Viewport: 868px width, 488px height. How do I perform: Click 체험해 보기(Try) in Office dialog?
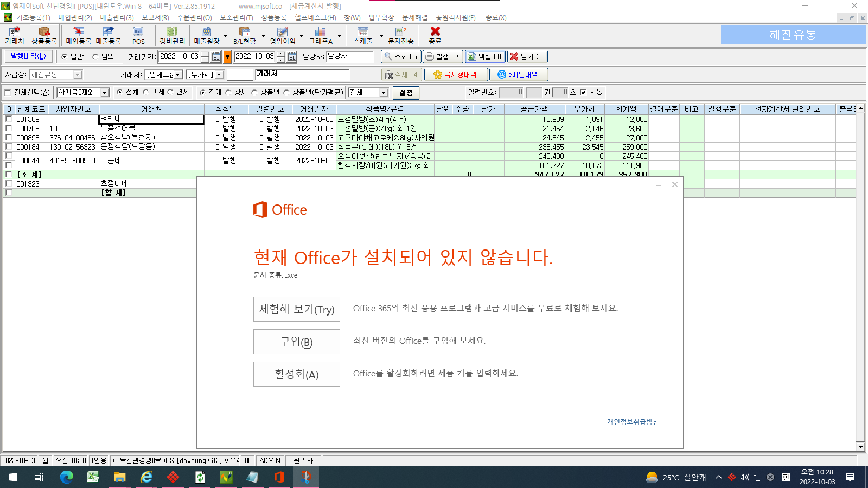click(x=297, y=309)
